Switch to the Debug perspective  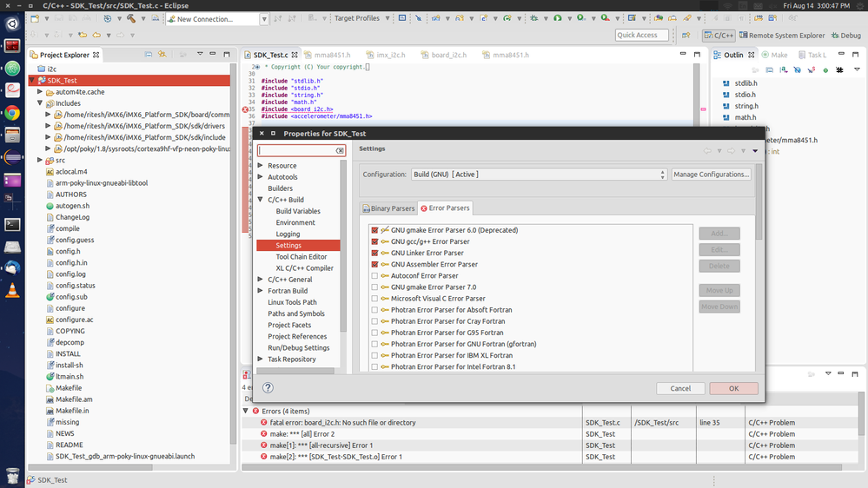(x=846, y=36)
